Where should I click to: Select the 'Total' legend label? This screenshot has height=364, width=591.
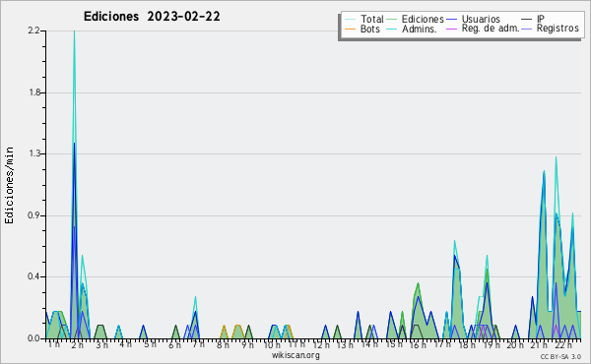click(x=371, y=19)
